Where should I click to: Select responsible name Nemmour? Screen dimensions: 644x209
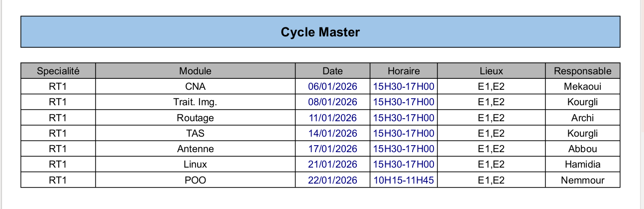pos(582,181)
